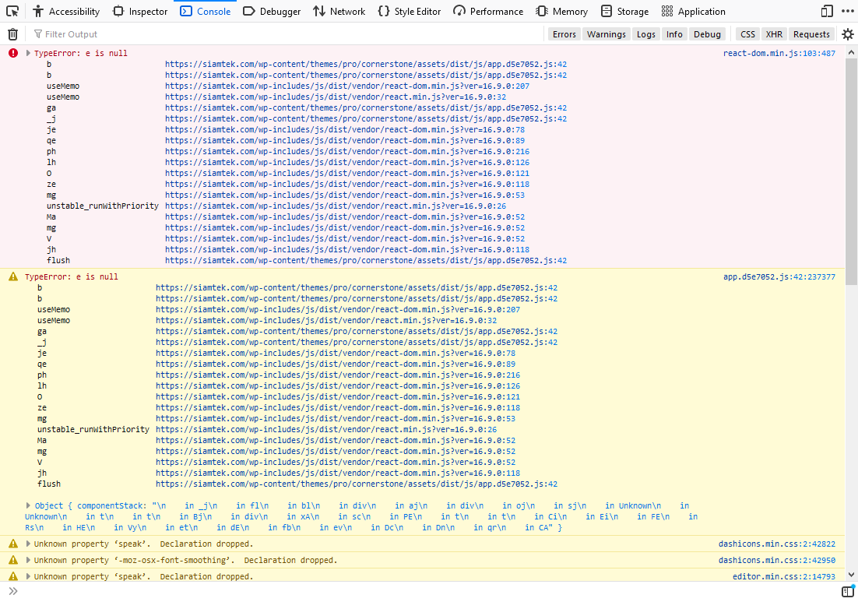The width and height of the screenshot is (858, 616).
Task: Toggle the Debug filter
Action: point(707,34)
